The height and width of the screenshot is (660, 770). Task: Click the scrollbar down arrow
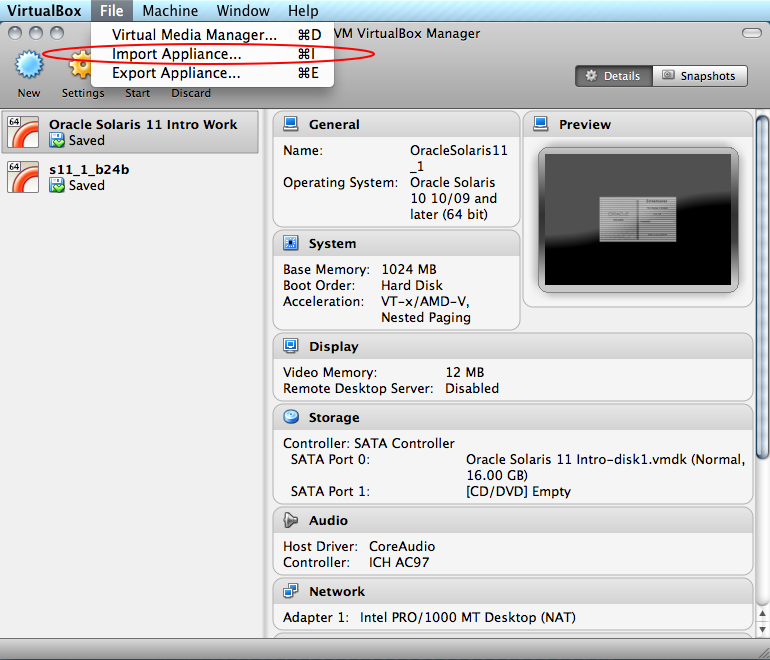(x=763, y=629)
